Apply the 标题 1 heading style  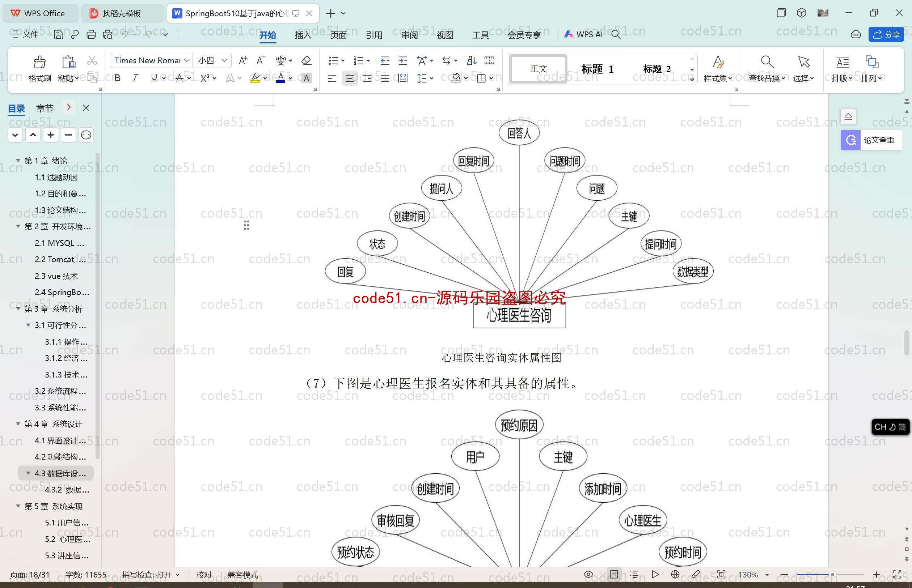pyautogui.click(x=597, y=69)
